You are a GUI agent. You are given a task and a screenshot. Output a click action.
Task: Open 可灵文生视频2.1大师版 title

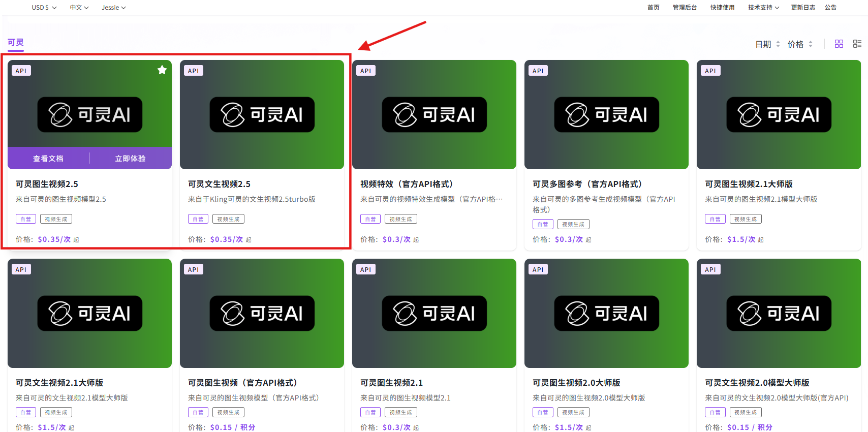point(59,383)
